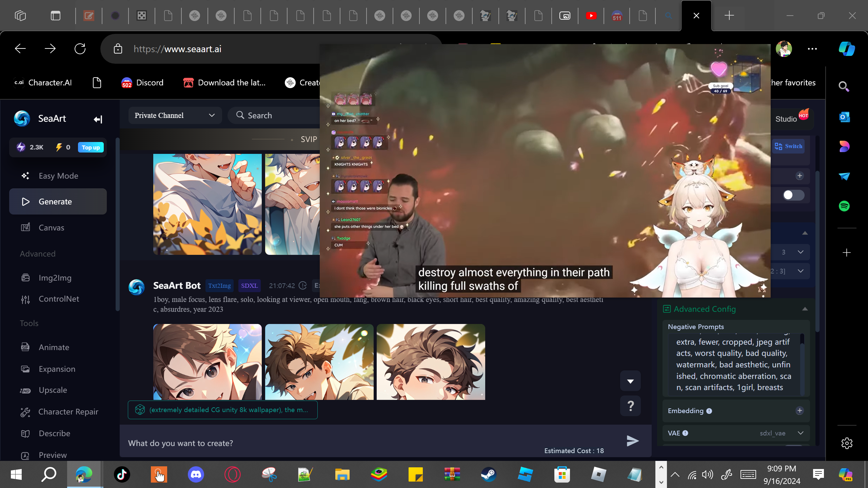Viewport: 868px width, 488px height.
Task: Click the Expansion tool icon
Action: pyautogui.click(x=25, y=369)
